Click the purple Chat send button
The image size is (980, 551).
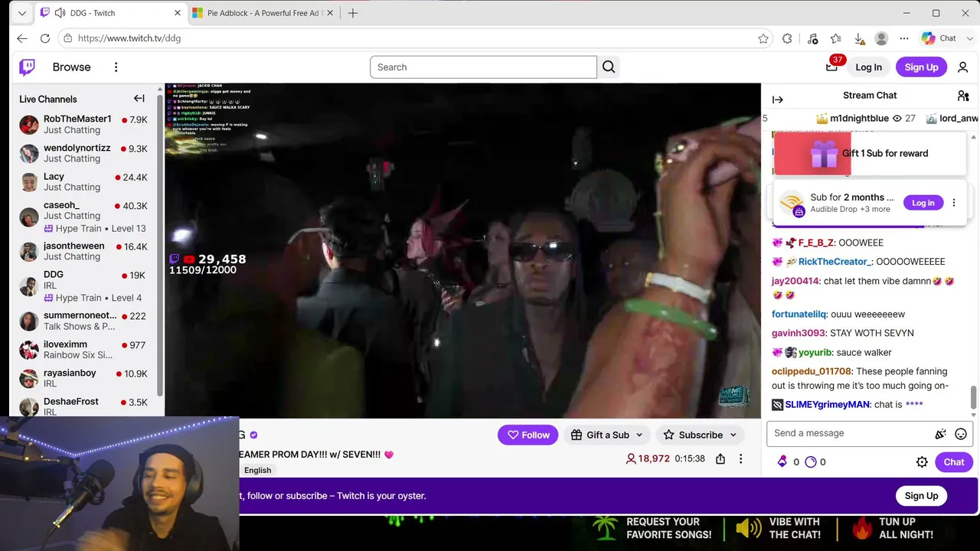pos(954,462)
